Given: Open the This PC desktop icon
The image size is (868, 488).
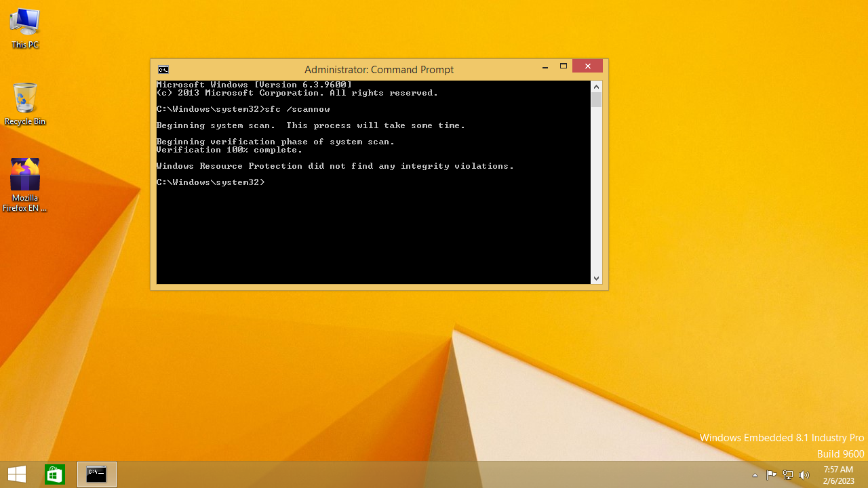Looking at the screenshot, I should 25,28.
